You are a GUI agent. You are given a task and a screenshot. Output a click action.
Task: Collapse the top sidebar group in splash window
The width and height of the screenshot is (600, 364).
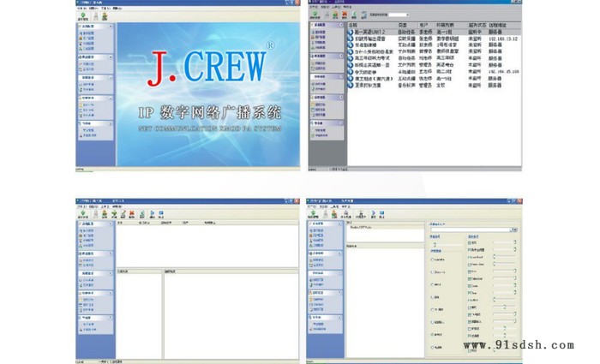point(111,27)
